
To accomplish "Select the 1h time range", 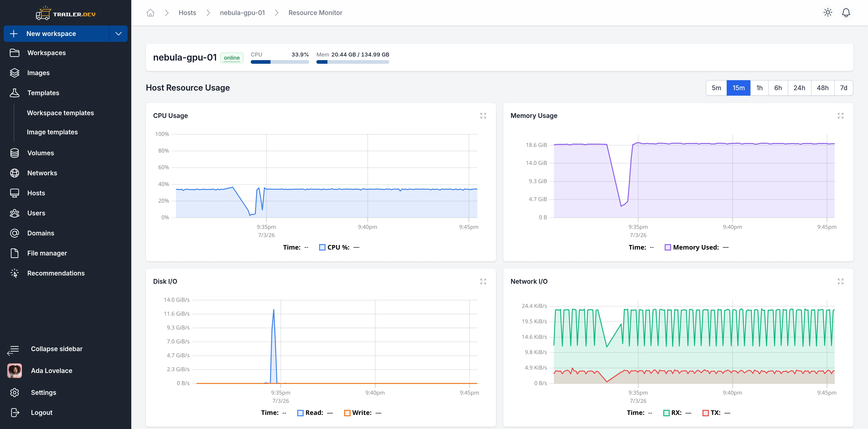I will pos(759,88).
